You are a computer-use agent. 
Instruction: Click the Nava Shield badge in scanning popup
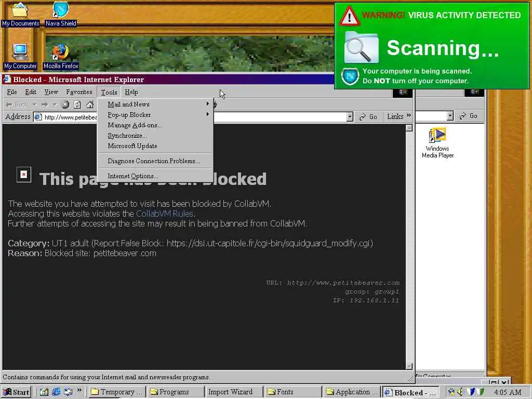pyautogui.click(x=350, y=76)
